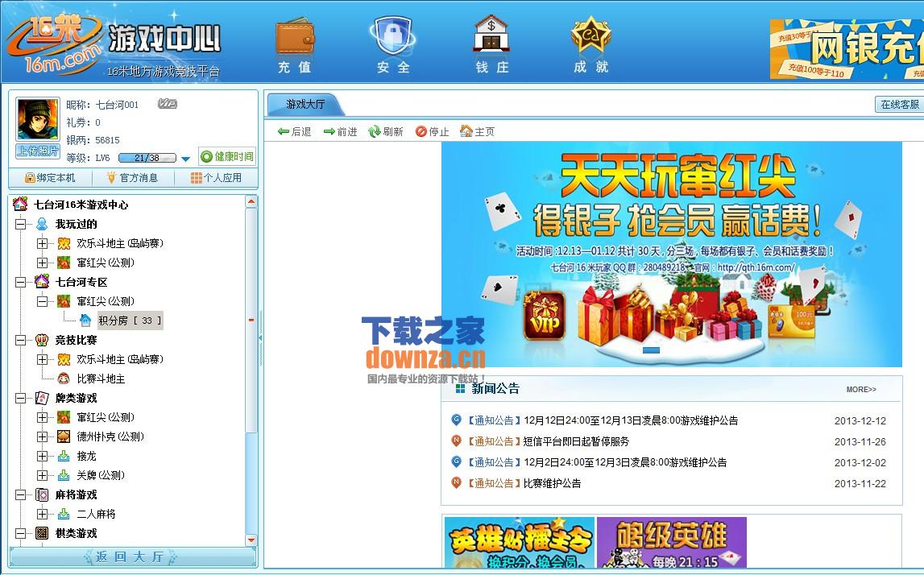The image size is (924, 575).
Task: Open 官方消息 notifications
Action: tap(133, 178)
